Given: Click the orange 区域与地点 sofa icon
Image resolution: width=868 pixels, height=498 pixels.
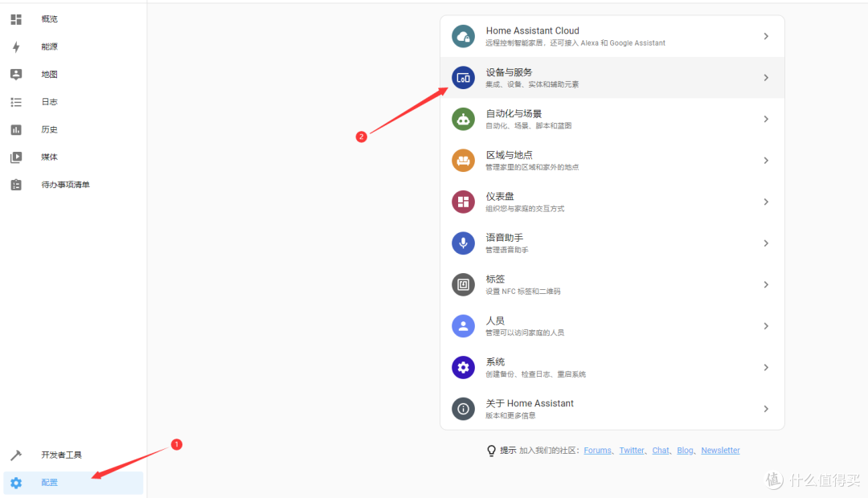Looking at the screenshot, I should coord(464,161).
